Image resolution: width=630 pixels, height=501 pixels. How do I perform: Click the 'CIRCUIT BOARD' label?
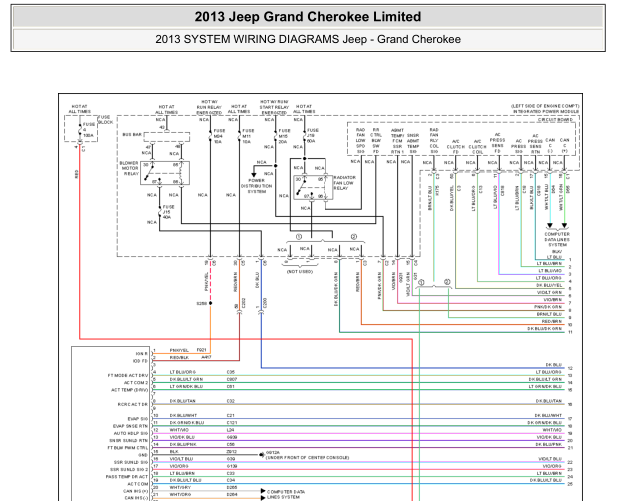point(557,120)
